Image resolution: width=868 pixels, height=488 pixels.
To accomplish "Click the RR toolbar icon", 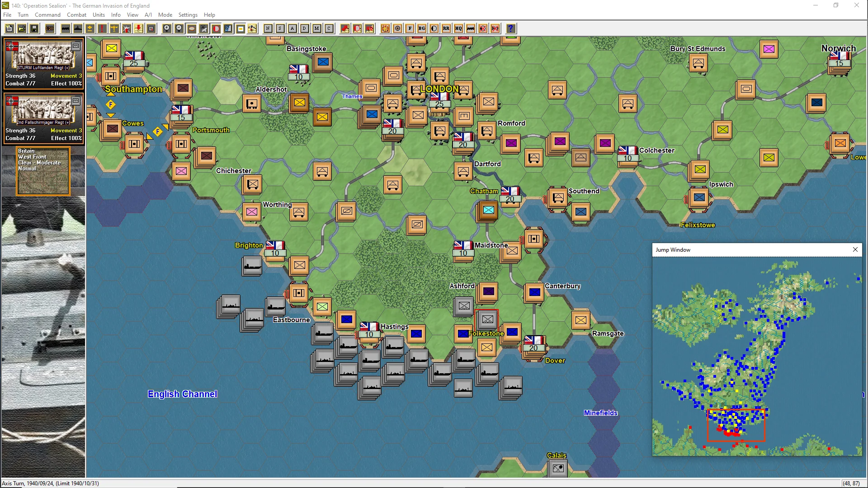I will (x=446, y=28).
